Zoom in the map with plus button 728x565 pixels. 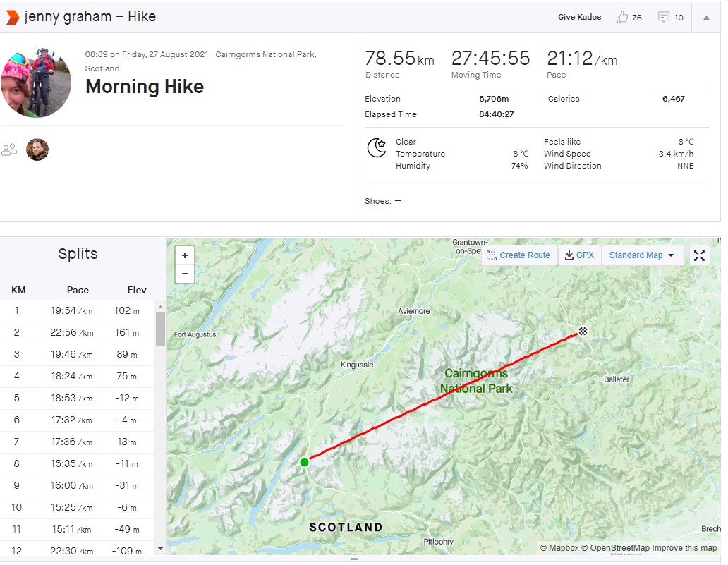(185, 255)
